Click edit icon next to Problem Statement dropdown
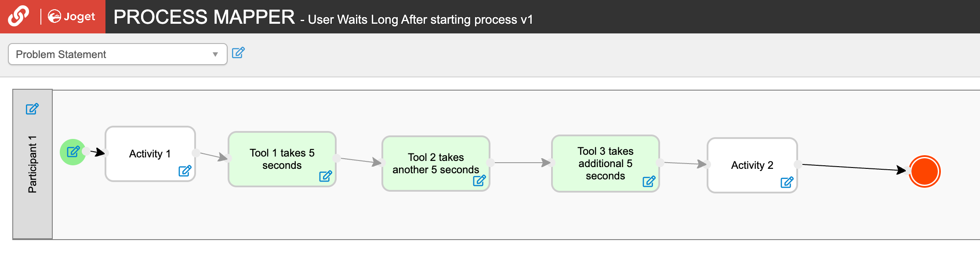This screenshot has height=255, width=980. pyautogui.click(x=238, y=53)
